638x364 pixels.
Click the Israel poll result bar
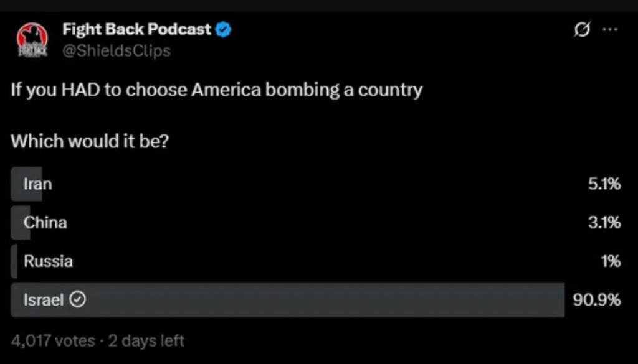pyautogui.click(x=312, y=300)
